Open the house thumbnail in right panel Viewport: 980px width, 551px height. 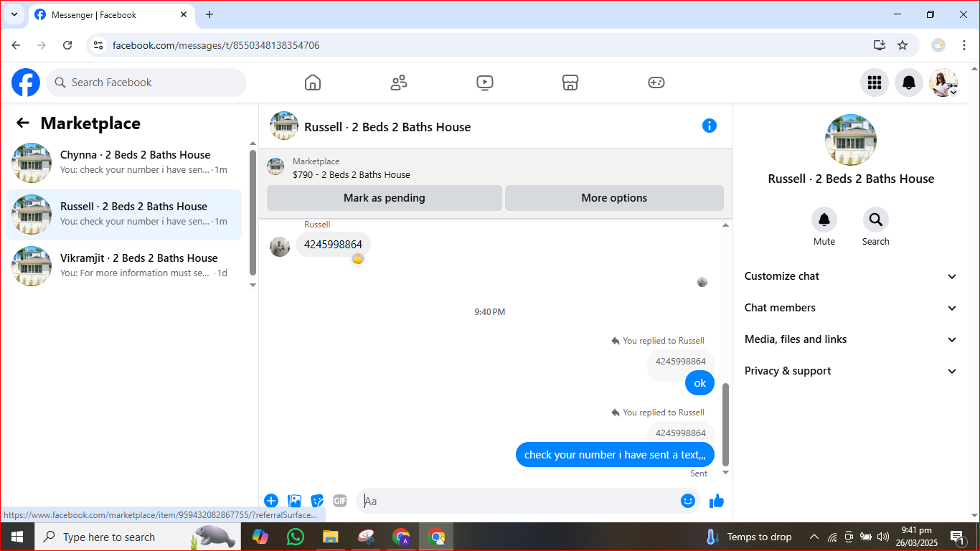point(851,140)
